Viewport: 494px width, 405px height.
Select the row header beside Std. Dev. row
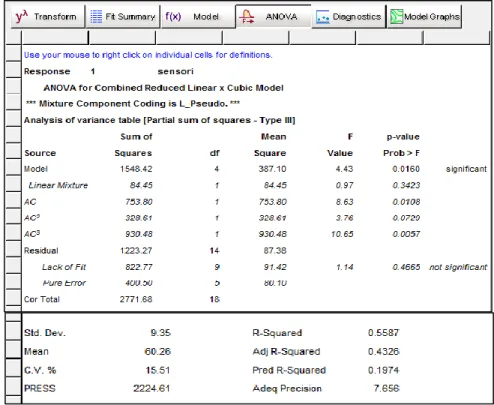coord(13,330)
